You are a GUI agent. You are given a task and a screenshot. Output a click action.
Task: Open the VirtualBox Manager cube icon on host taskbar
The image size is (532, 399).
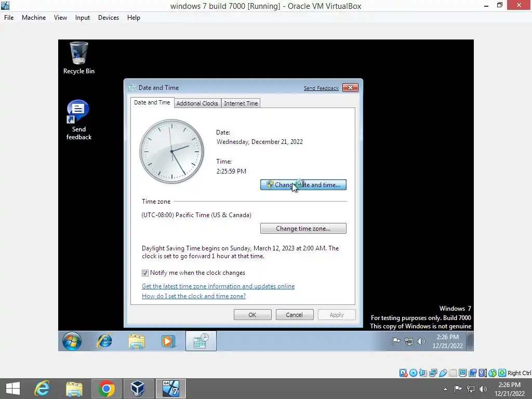[x=138, y=389]
